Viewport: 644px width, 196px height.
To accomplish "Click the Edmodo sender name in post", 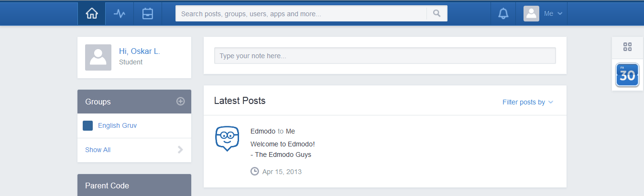I will click(263, 131).
